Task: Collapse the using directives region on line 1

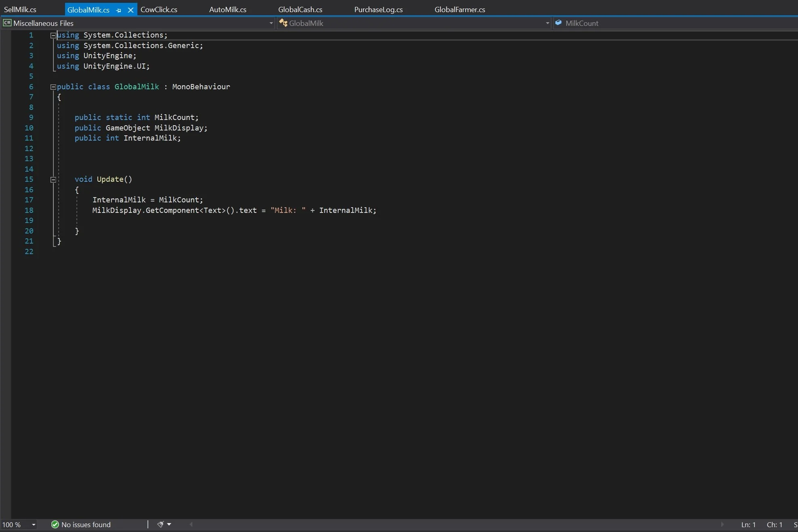Action: (x=53, y=36)
